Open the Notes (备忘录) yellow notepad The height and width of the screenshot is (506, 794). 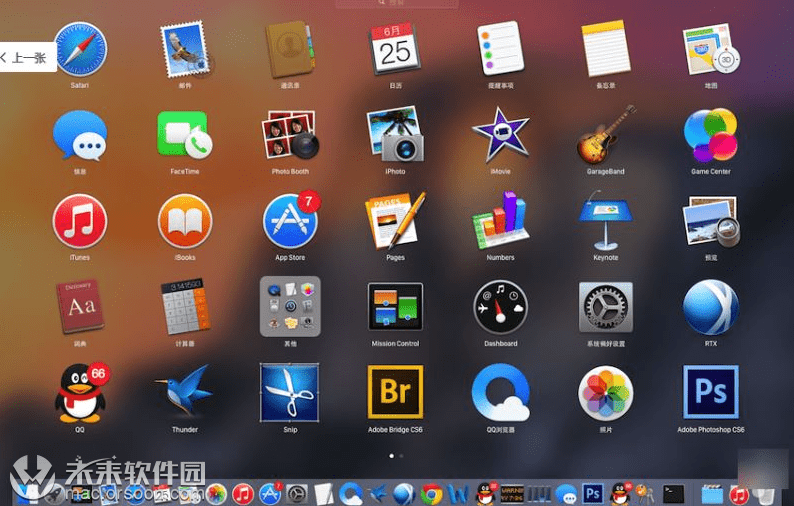click(606, 49)
